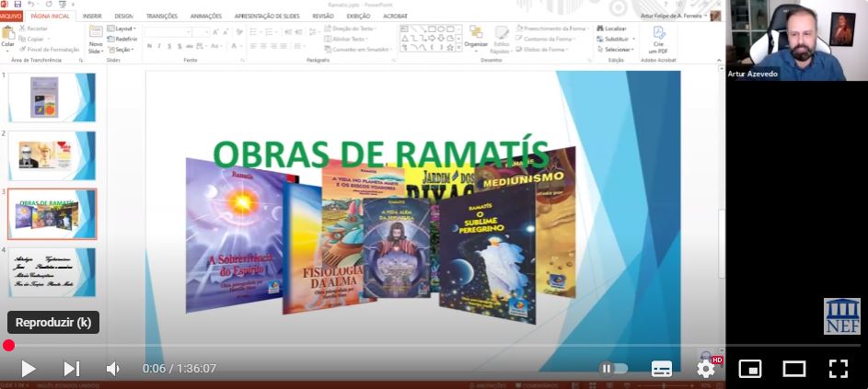This screenshot has width=868, height=389.
Task: Select the triangle shape in gallery
Action: [x=405, y=39]
